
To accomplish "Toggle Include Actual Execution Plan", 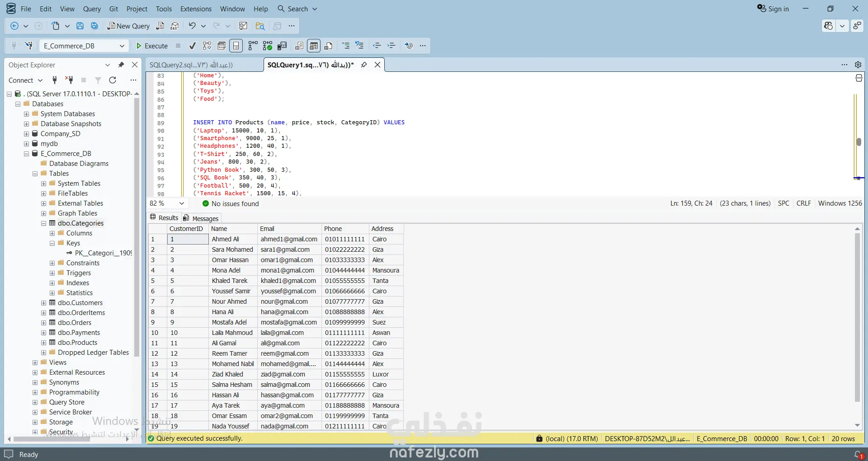I will 253,46.
